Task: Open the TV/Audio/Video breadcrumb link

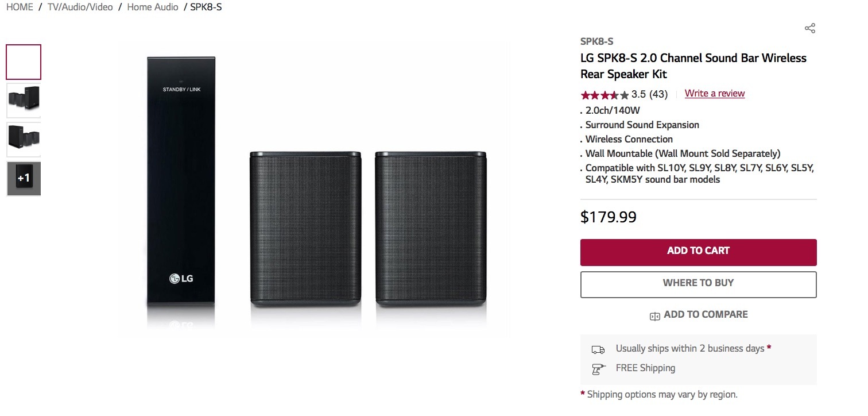Action: click(x=80, y=7)
